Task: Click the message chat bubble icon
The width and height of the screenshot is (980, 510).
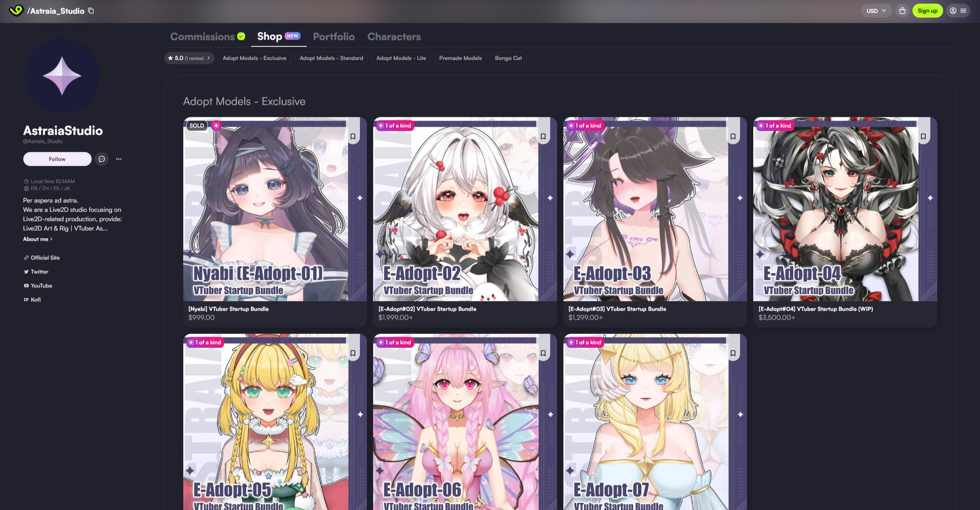Action: (102, 159)
